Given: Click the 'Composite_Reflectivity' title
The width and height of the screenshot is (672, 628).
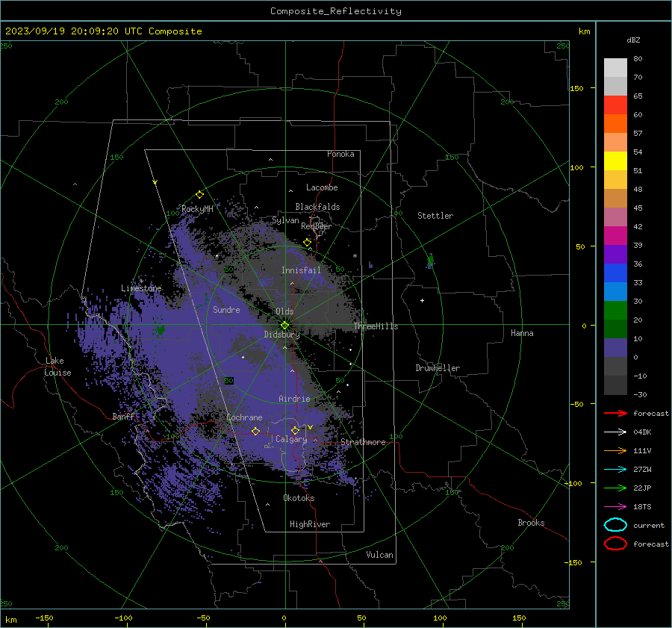Looking at the screenshot, I should [336, 11].
